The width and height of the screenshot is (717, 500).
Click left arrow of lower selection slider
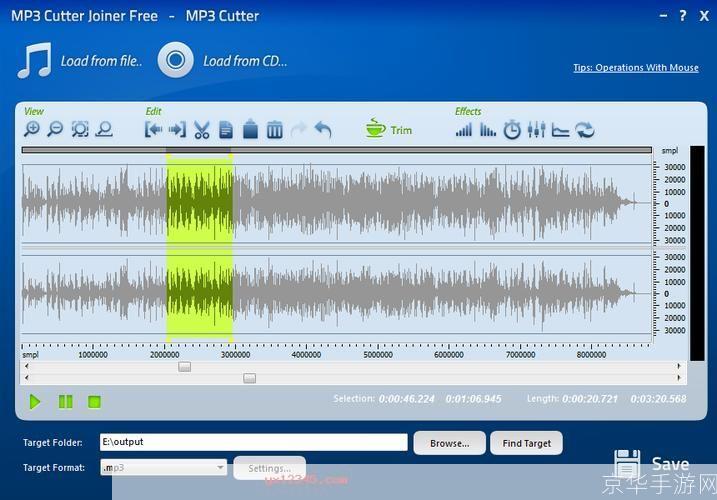pos(27,377)
